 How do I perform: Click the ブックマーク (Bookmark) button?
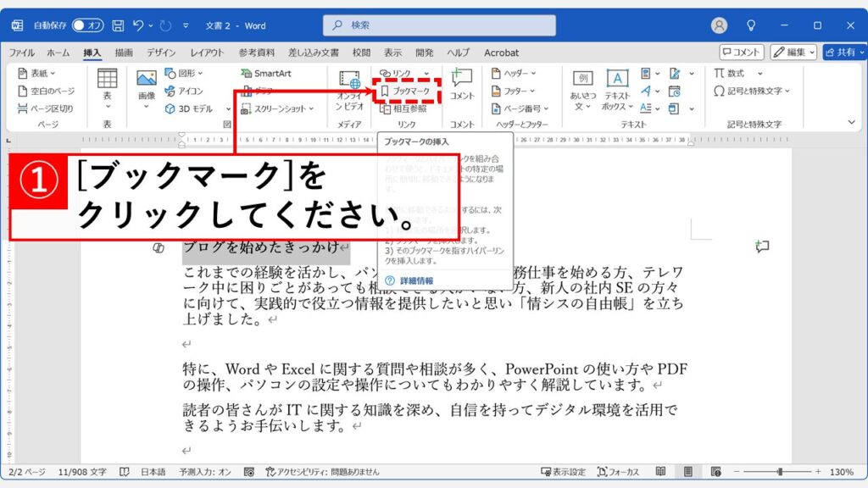(x=406, y=91)
